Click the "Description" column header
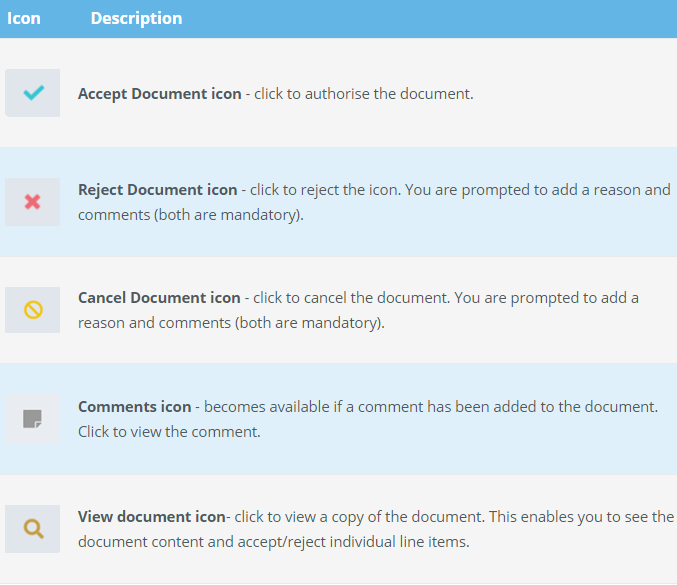 [136, 18]
